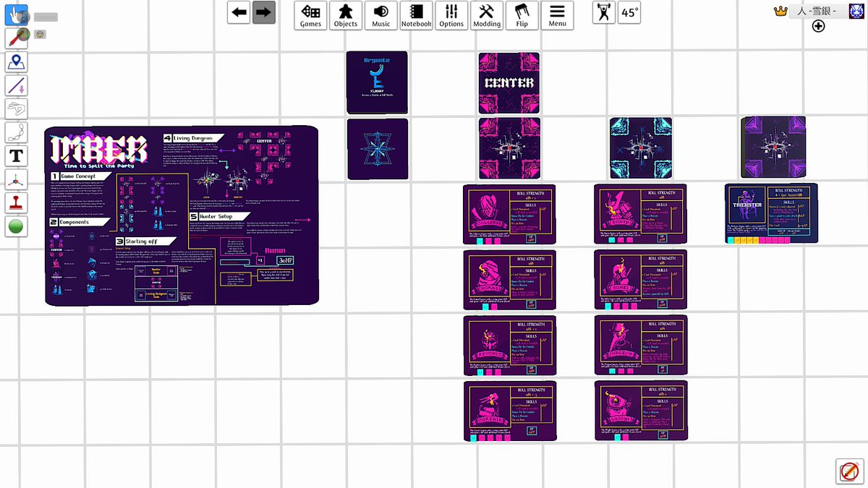Click the player avatar in top-right
Viewport: 868px width, 488px height.
856,11
